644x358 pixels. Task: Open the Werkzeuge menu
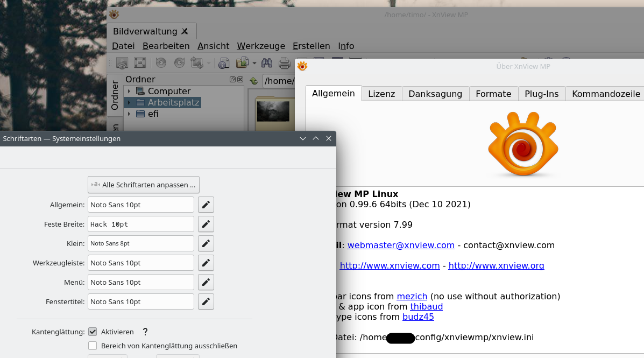pyautogui.click(x=261, y=46)
